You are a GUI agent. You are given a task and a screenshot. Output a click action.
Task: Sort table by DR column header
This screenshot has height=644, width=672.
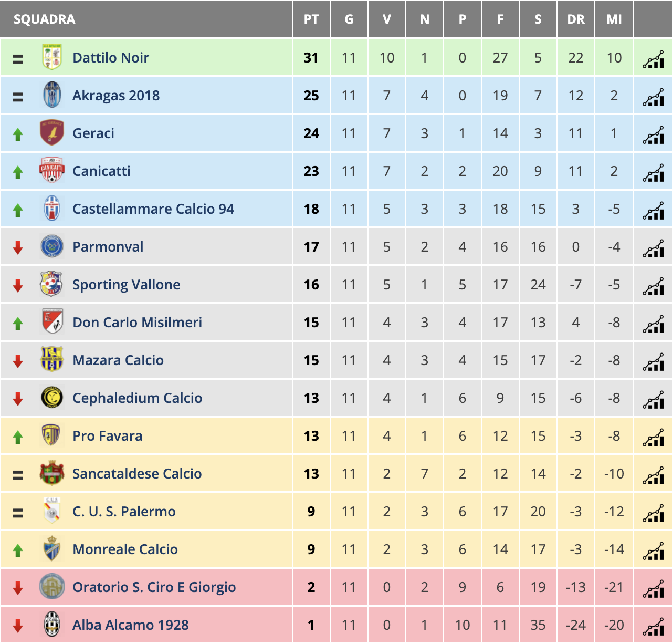(x=576, y=19)
